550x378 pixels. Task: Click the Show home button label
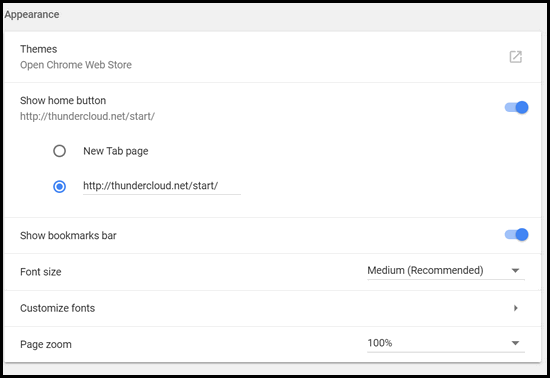point(63,101)
